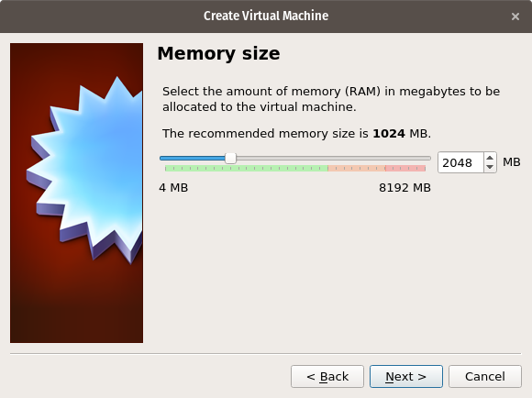Close the Create Virtual Machine dialog

[x=515, y=17]
